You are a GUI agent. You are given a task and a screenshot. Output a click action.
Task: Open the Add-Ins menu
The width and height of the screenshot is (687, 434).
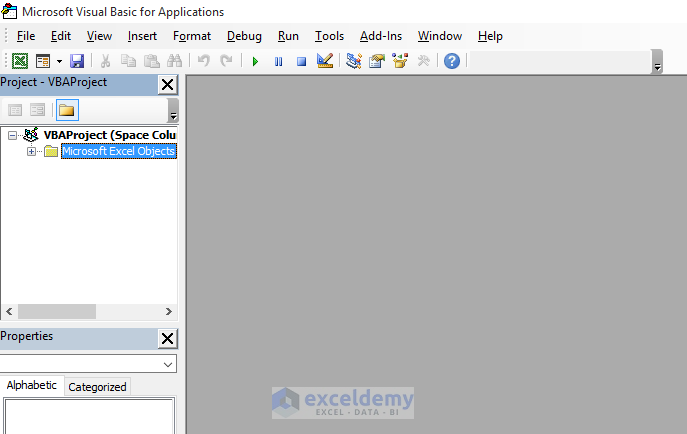pyautogui.click(x=381, y=36)
